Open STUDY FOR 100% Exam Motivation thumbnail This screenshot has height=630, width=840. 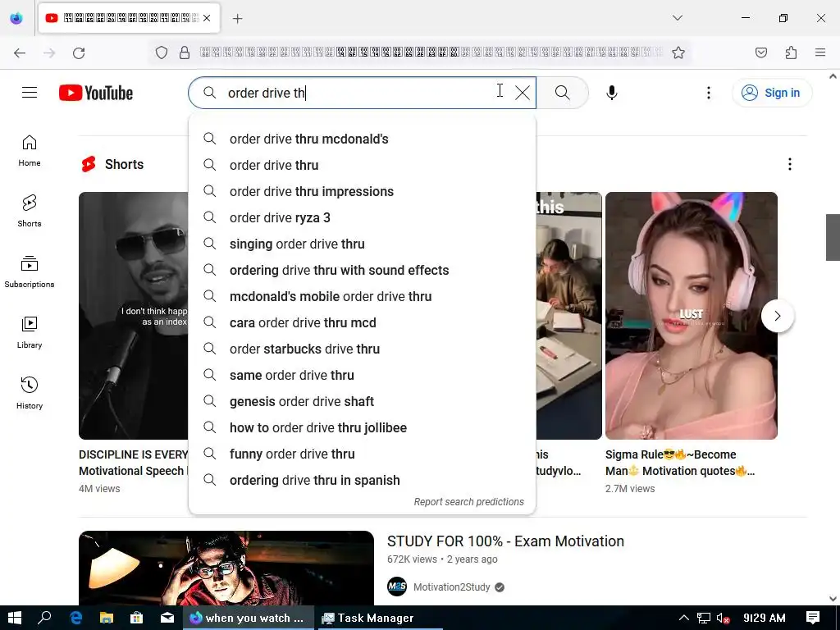(x=226, y=568)
